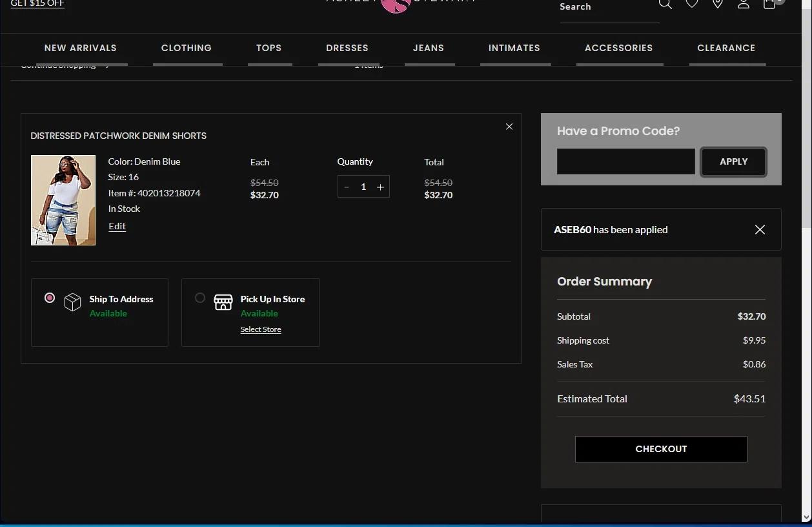This screenshot has width=812, height=527.
Task: Click the Get $15 Off link
Action: click(x=37, y=4)
